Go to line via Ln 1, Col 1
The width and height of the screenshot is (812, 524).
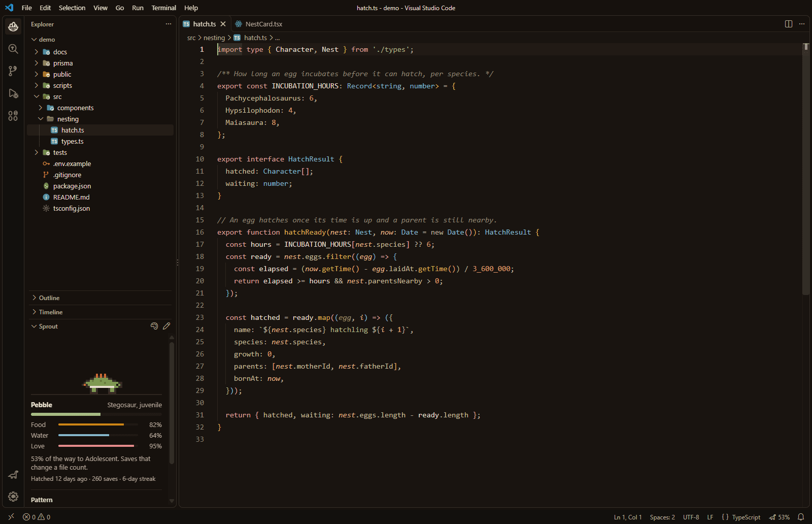628,517
